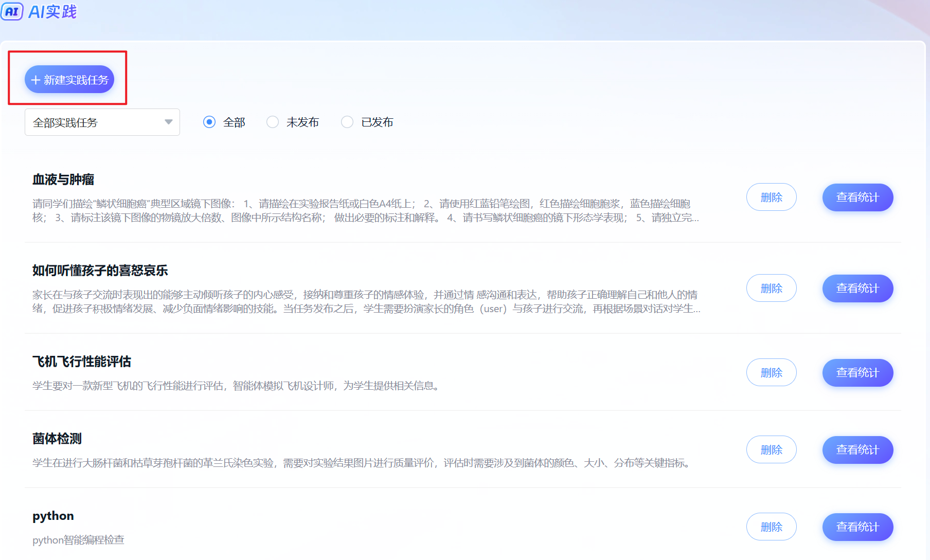Select the 已发布 radio button
The height and width of the screenshot is (560, 930).
(x=347, y=122)
